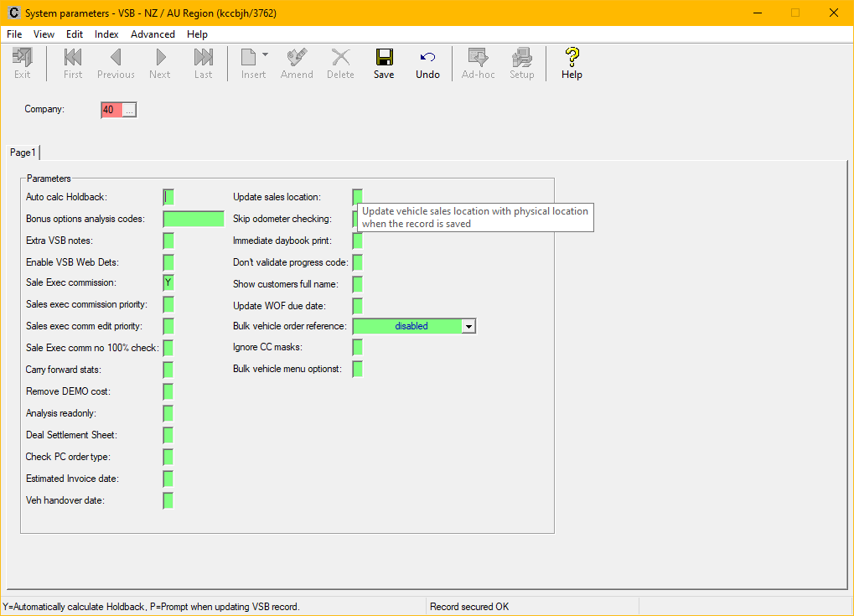Save the record with Save icon

coord(384,64)
